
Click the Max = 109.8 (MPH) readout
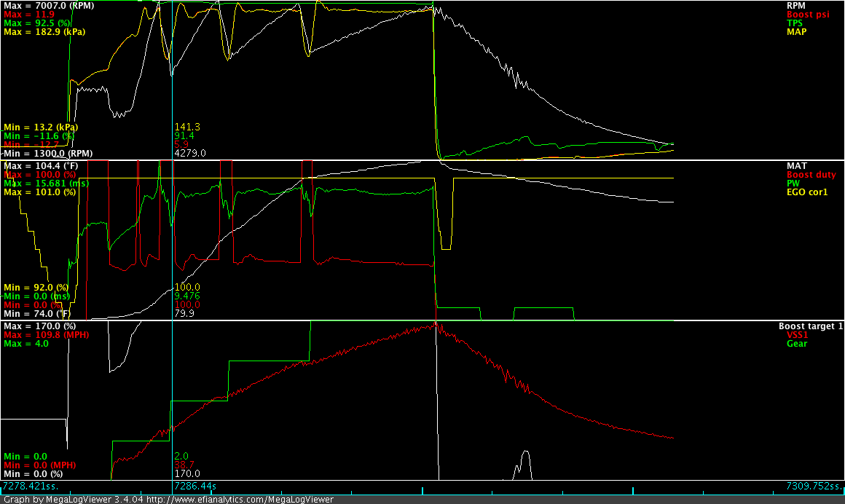(x=47, y=334)
